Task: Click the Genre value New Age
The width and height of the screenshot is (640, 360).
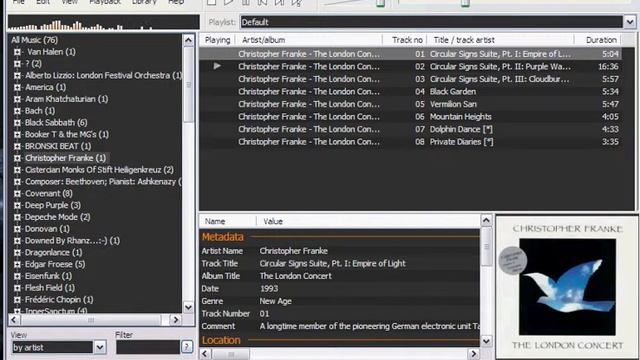Action: click(x=276, y=301)
